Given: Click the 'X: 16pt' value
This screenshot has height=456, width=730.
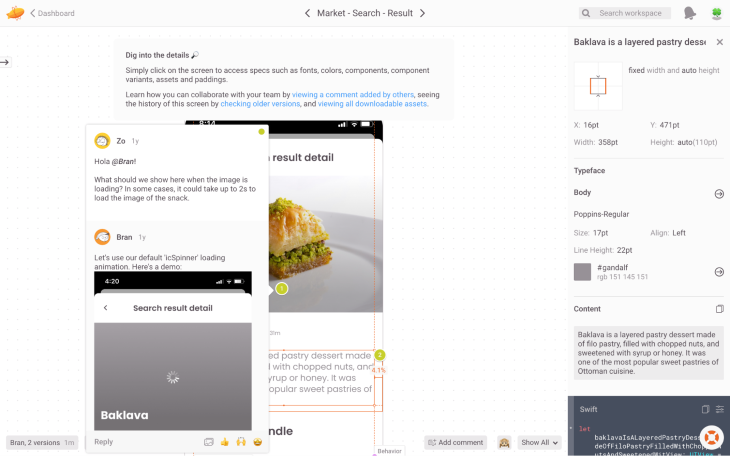Looking at the screenshot, I should tap(586, 125).
